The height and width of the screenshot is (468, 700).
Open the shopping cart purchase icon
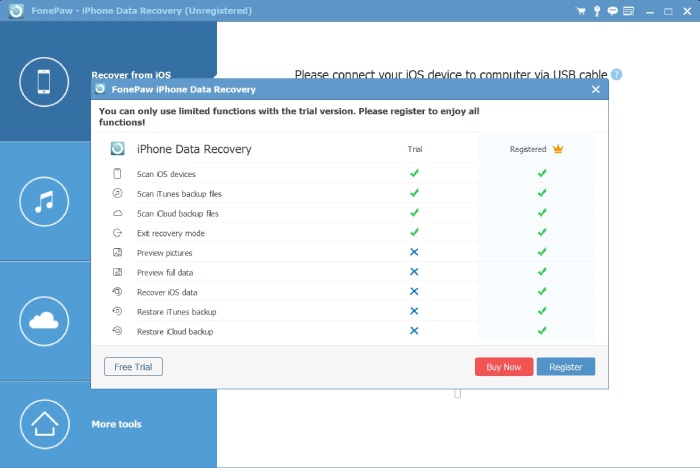pos(580,11)
